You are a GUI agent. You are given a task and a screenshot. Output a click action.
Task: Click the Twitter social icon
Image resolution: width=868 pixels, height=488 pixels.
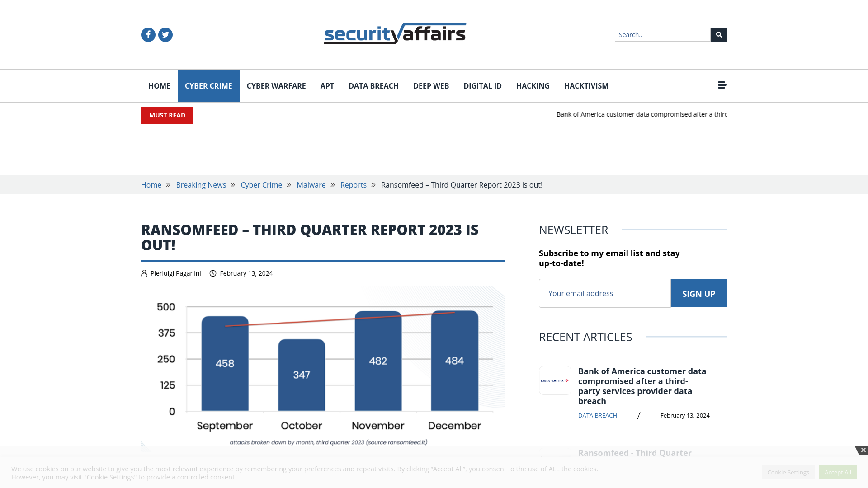[x=165, y=34]
